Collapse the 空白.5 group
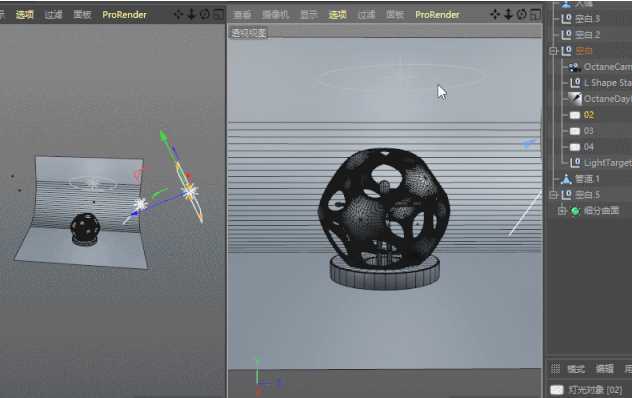Image resolution: width=632 pixels, height=398 pixels. 553,195
